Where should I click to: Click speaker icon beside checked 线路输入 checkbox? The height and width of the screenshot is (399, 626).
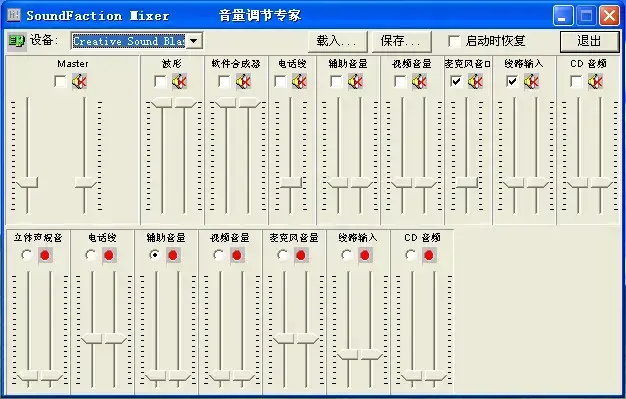click(531, 82)
